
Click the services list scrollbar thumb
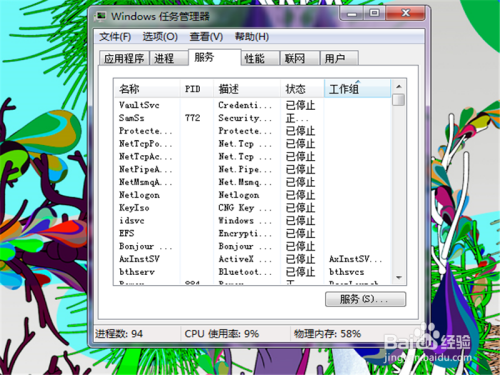point(399,100)
